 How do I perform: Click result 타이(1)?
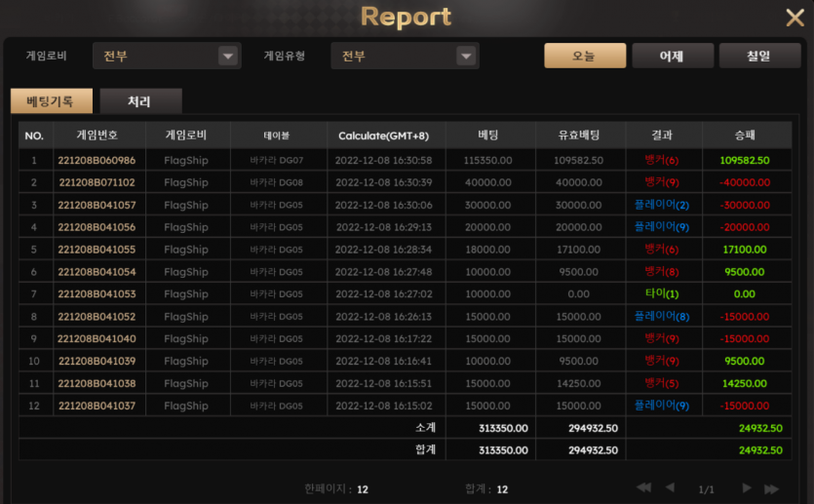point(662,293)
